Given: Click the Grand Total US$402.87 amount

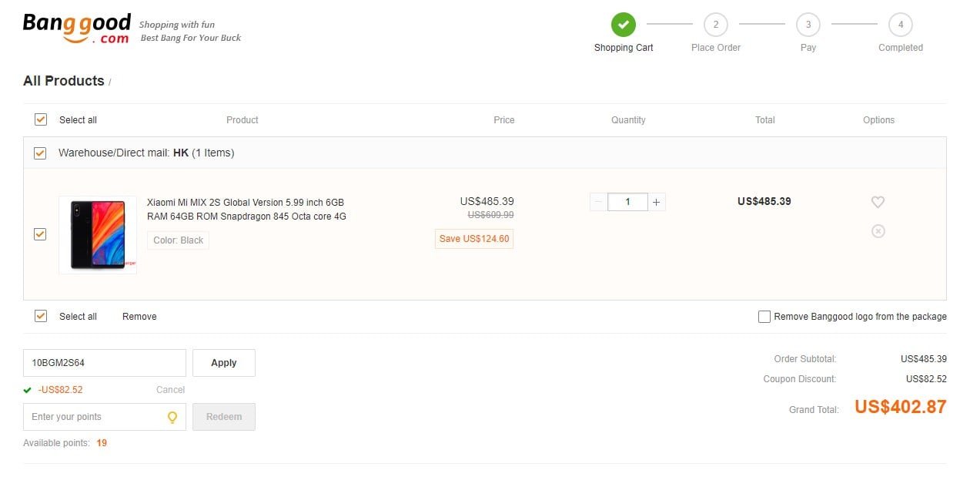Looking at the screenshot, I should point(901,407).
